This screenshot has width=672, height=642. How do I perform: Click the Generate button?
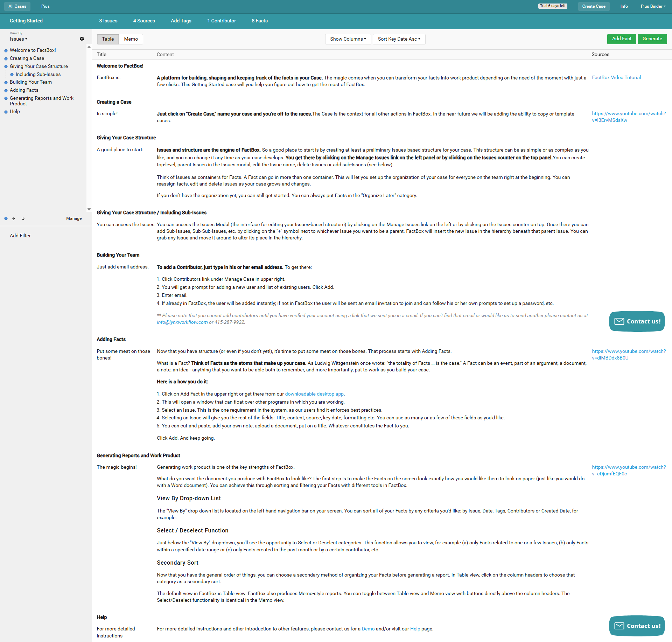652,39
